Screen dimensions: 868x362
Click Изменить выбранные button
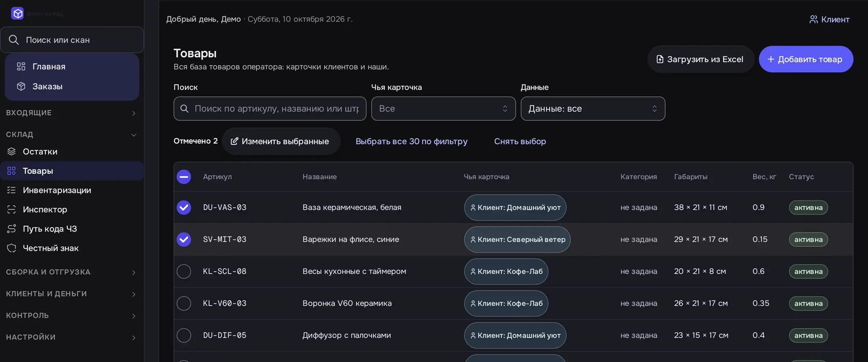click(x=281, y=141)
